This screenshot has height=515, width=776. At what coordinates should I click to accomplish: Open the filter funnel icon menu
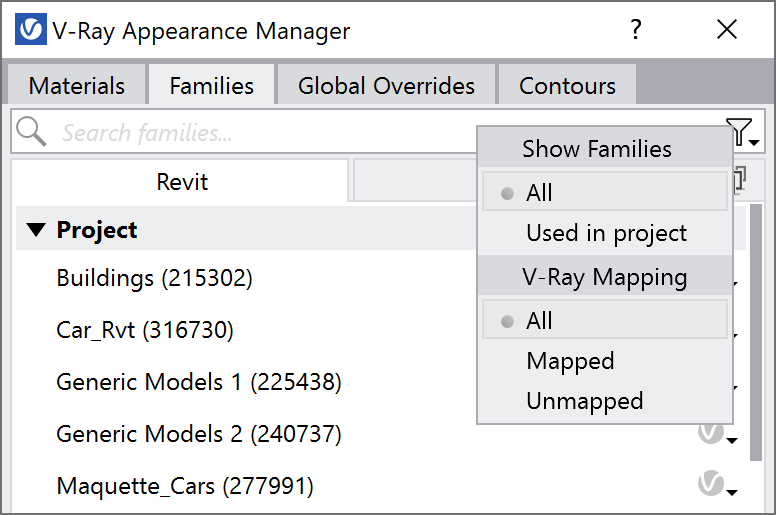pos(742,132)
